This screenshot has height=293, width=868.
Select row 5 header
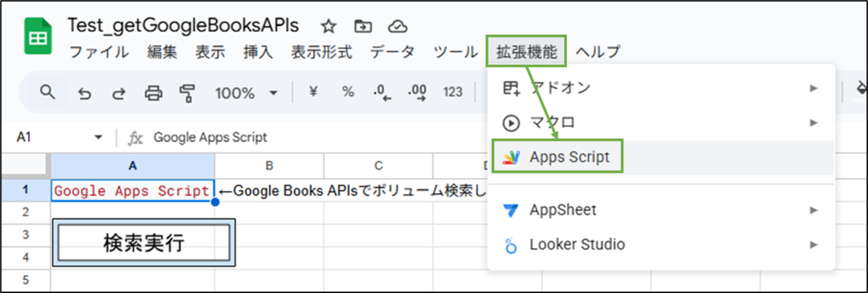coord(25,280)
